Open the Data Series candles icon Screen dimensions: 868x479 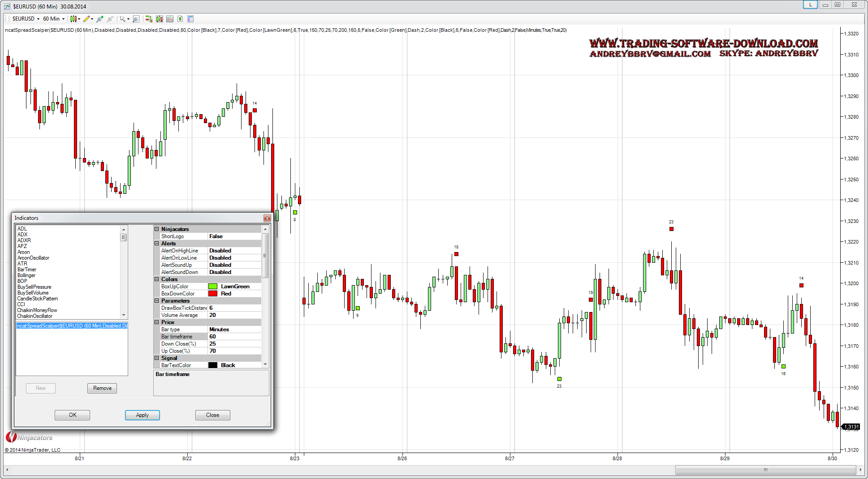pyautogui.click(x=159, y=19)
